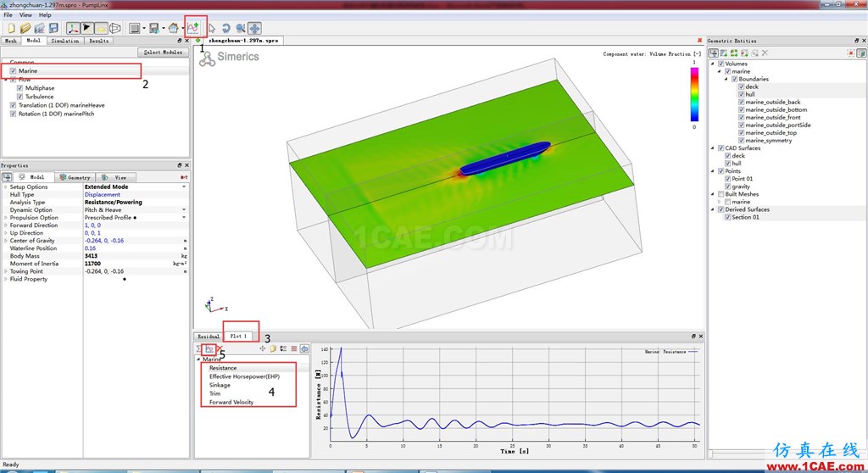This screenshot has width=868, height=473.
Task: Click the gray X delete icon in Geometric Entities
Action: (765, 53)
